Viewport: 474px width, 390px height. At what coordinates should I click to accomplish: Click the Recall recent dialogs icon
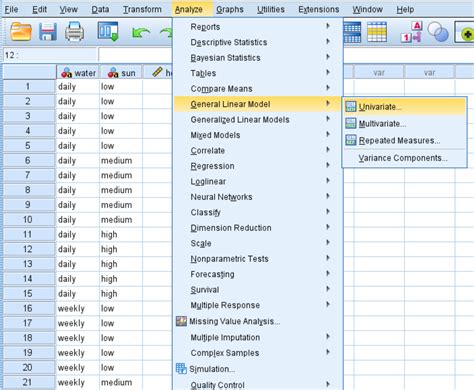point(108,32)
